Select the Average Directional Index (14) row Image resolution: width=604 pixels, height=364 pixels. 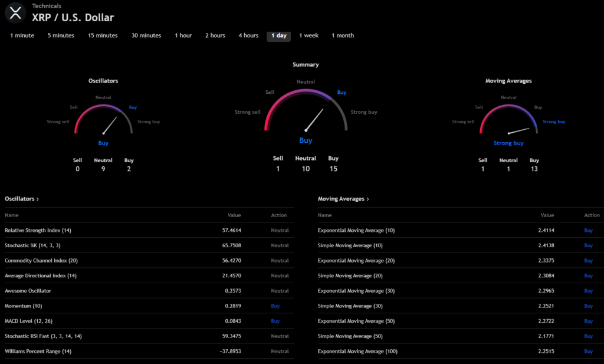(149, 276)
